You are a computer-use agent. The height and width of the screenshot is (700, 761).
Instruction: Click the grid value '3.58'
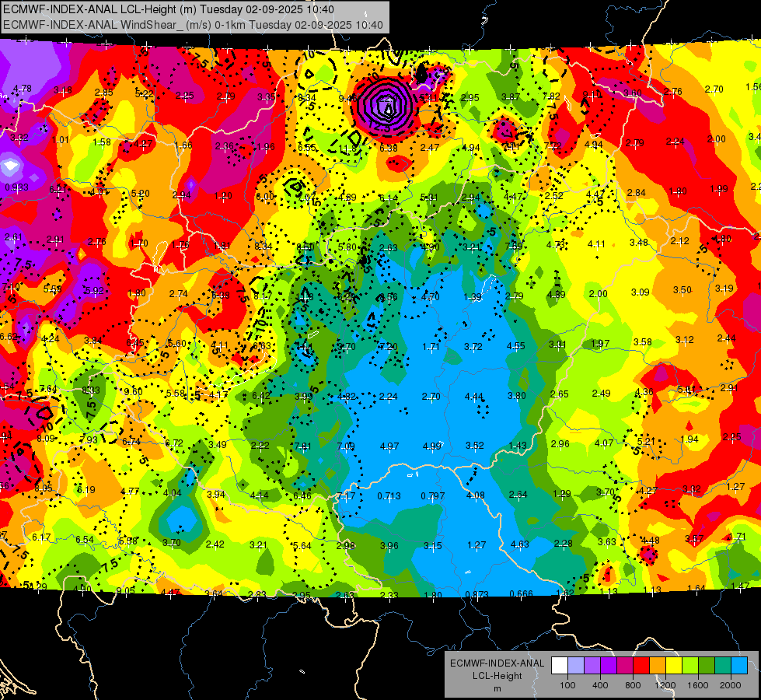643,342
